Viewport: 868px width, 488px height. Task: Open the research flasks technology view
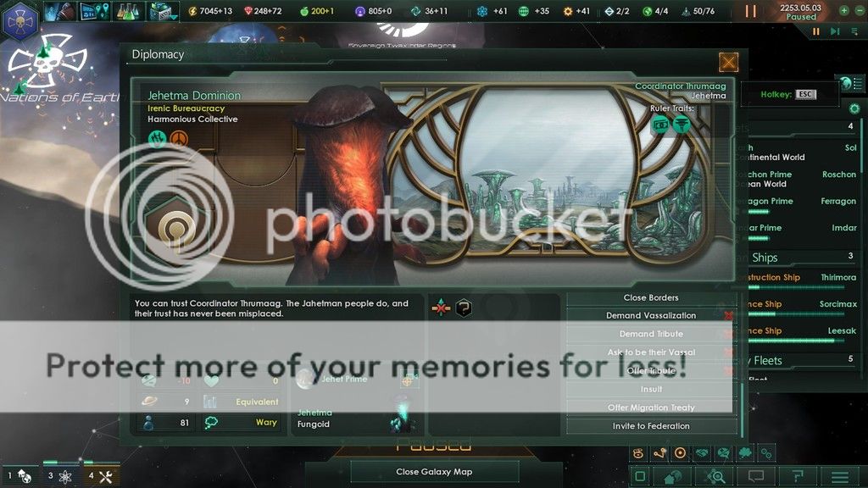pyautogui.click(x=128, y=11)
